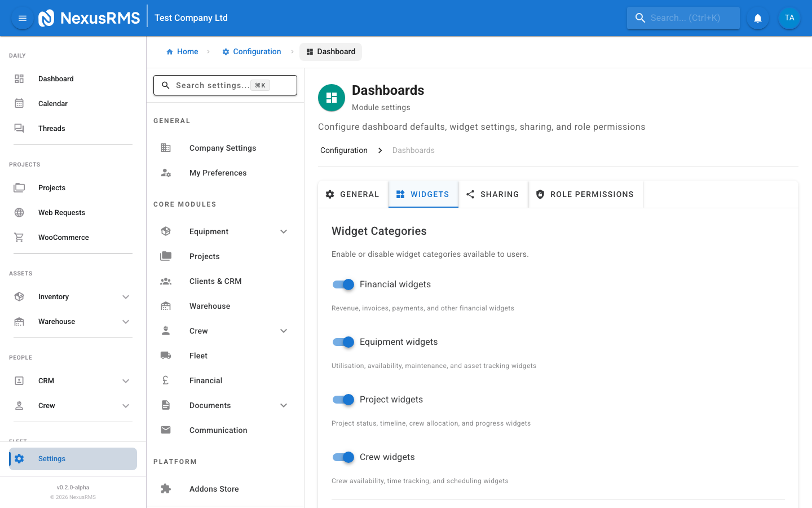Open Threads from the sidebar
The width and height of the screenshot is (812, 508).
[51, 128]
